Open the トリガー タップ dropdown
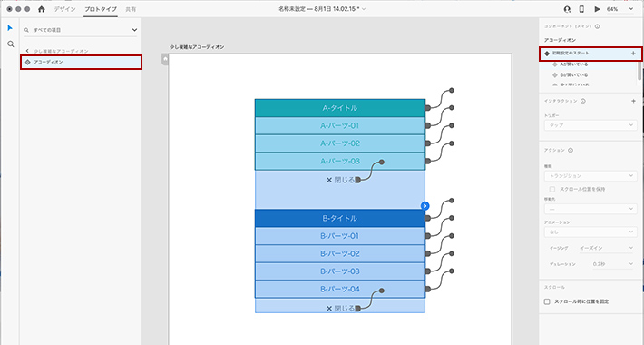 click(590, 125)
